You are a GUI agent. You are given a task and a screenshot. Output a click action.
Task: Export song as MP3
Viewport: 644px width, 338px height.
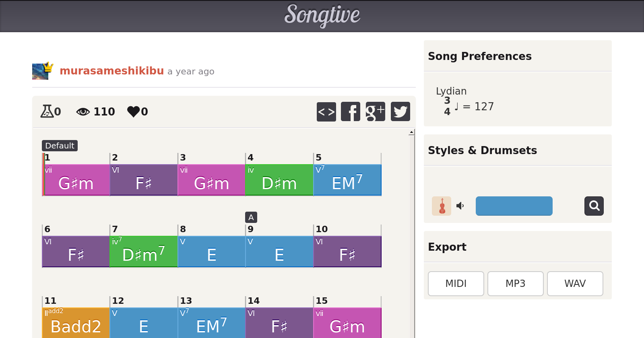[x=515, y=284]
